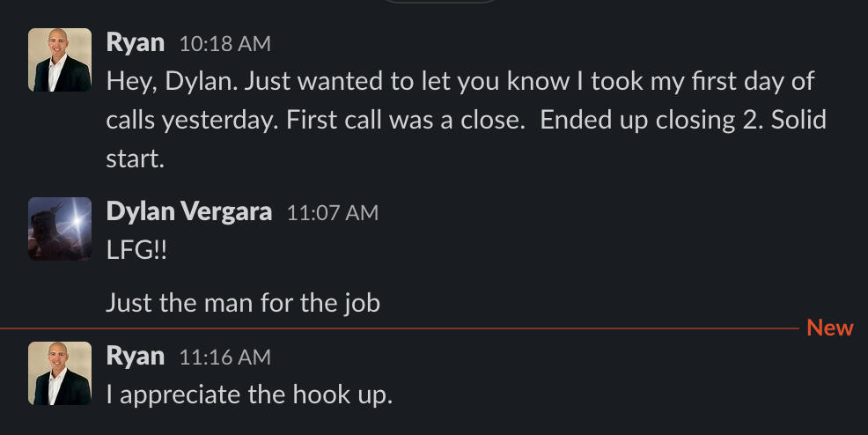868x435 pixels.
Task: Click the 11:07 AM timestamp
Action: click(332, 212)
